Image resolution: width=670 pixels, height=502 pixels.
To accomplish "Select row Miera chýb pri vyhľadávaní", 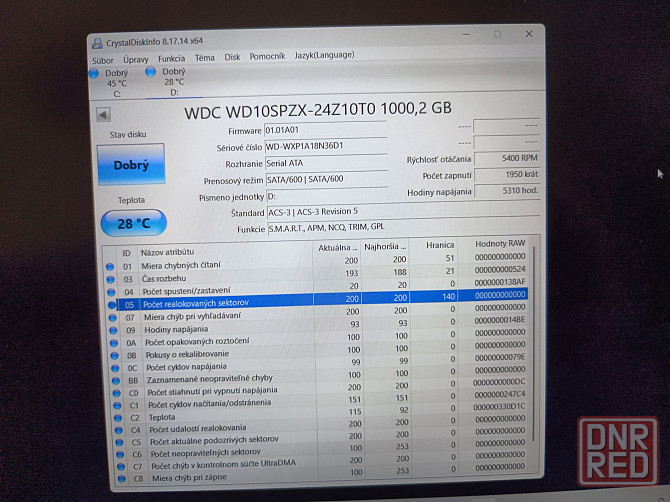I will (x=317, y=312).
